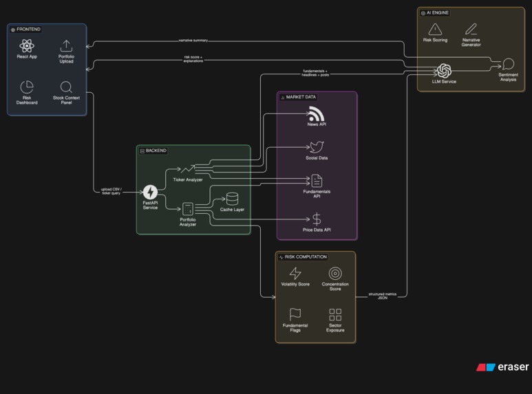Click the Risk Scoring warning triangle icon

(435, 30)
